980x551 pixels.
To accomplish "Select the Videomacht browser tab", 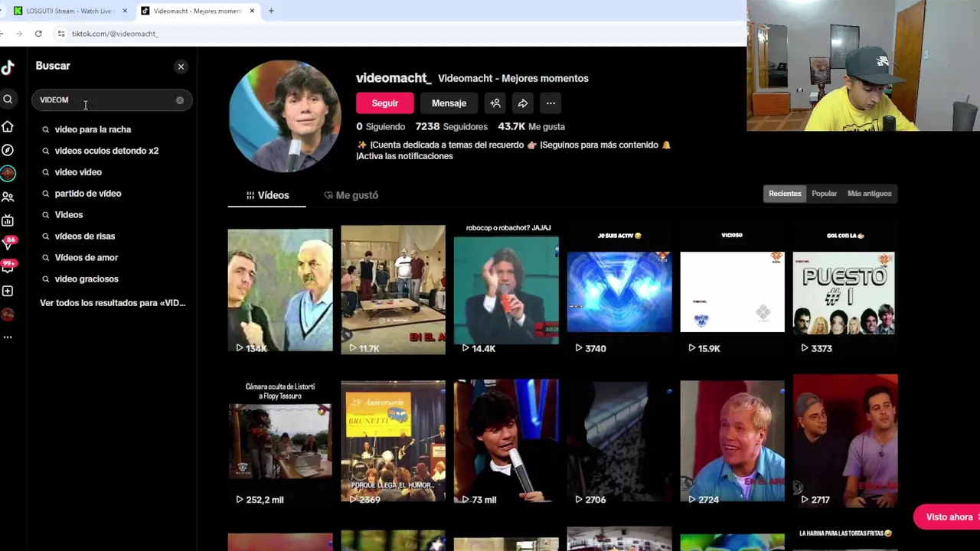I will (x=196, y=11).
